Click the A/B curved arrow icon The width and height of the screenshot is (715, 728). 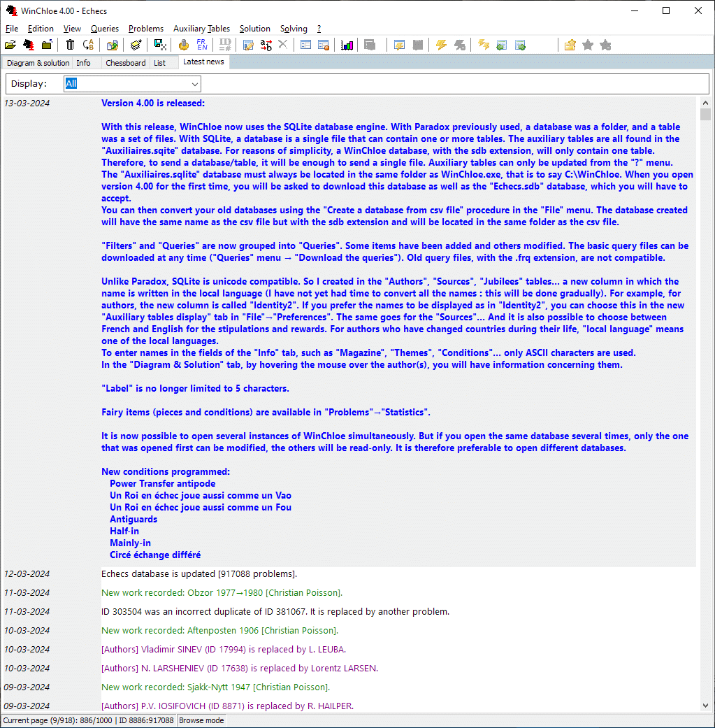coord(88,45)
